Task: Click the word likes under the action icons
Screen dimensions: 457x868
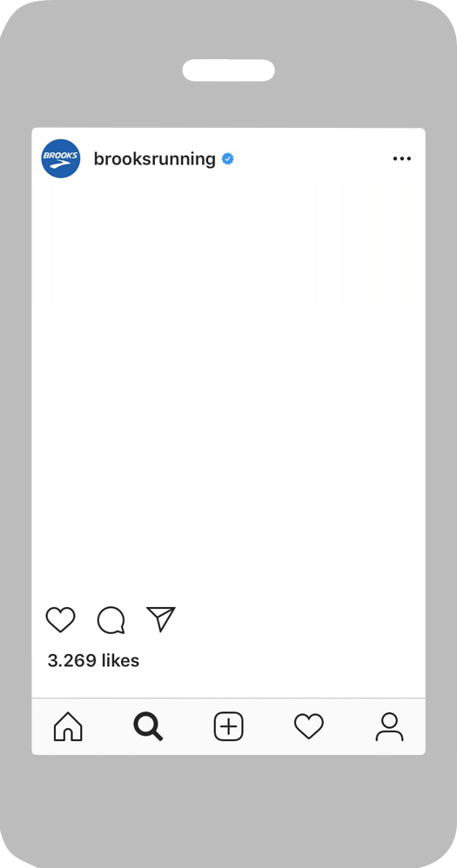Action: pos(120,660)
